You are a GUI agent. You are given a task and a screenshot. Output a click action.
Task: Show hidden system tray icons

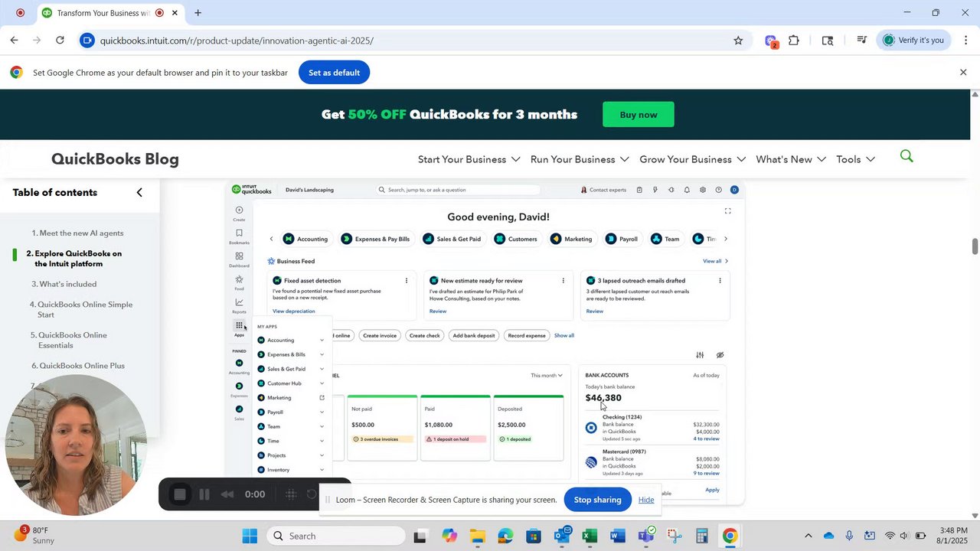click(x=808, y=536)
